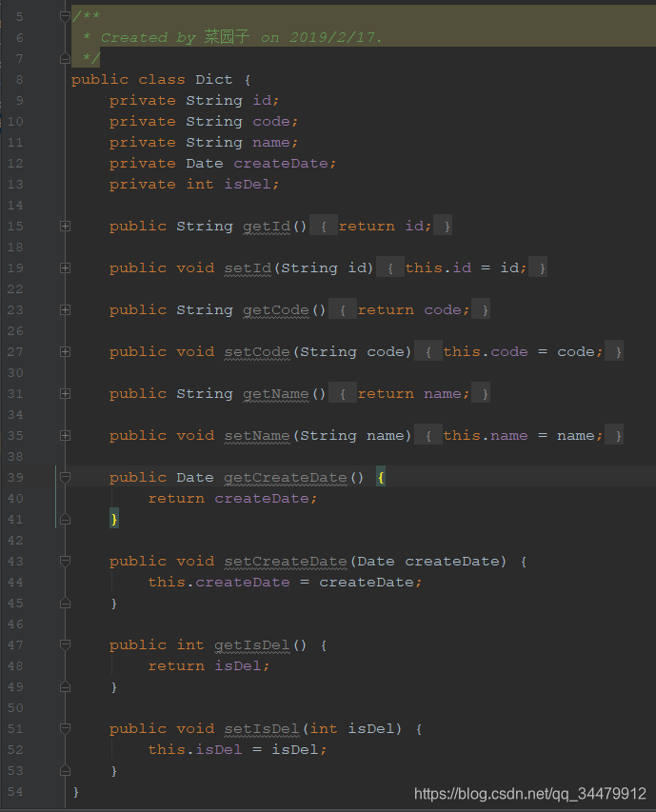Click the method name getIsDel
Viewport: 656px width, 812px height.
(252, 645)
